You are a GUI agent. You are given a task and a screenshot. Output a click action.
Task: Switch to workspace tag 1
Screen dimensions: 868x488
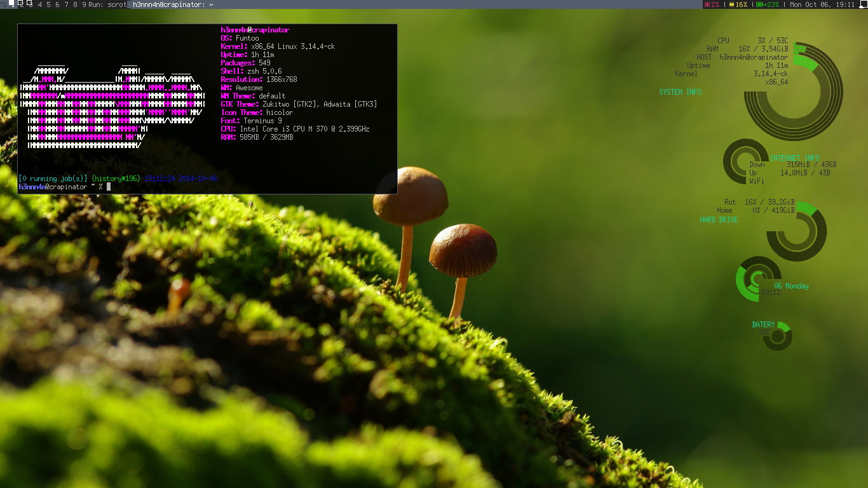(x=11, y=4)
